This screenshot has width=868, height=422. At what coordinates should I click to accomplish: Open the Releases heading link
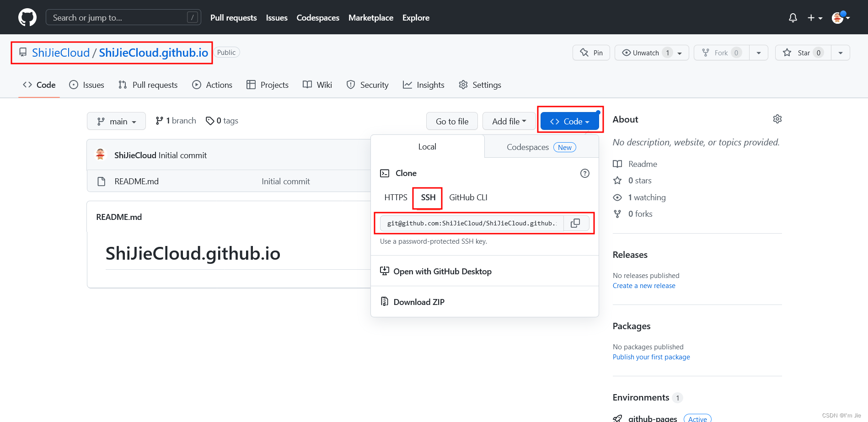point(630,255)
